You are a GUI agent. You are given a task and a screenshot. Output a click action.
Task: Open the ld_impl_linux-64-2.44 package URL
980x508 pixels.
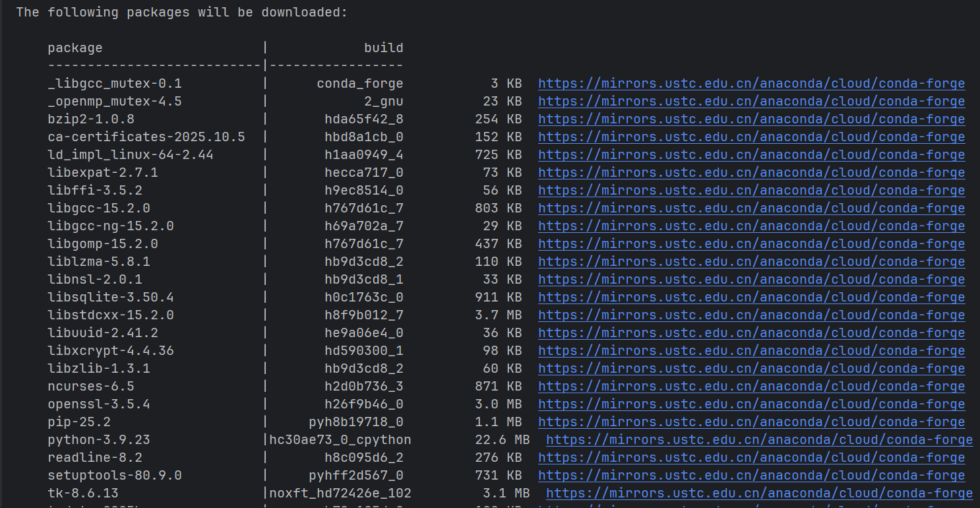click(x=752, y=155)
